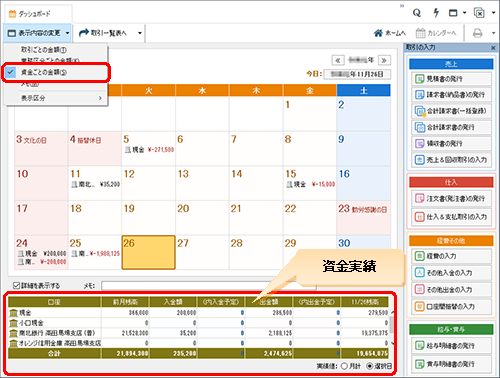Click the 経費その他 section header

(451, 241)
